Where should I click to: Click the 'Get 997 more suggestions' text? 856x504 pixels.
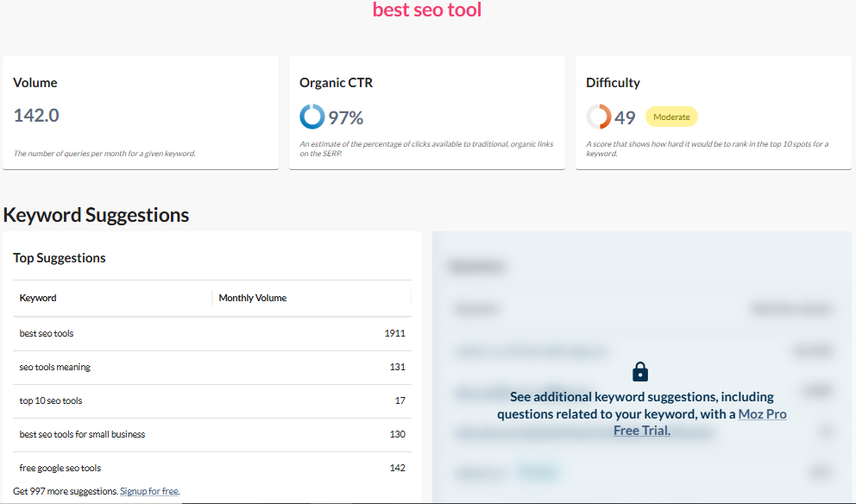tap(66, 491)
